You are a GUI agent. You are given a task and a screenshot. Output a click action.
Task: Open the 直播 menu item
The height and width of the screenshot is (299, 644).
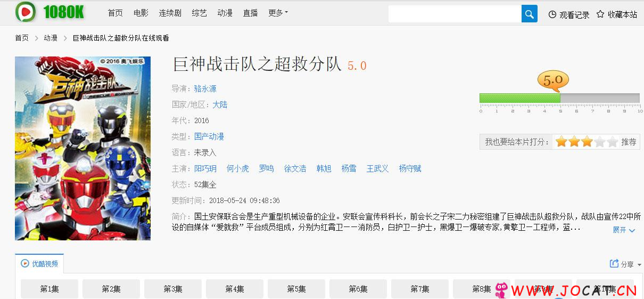click(251, 13)
